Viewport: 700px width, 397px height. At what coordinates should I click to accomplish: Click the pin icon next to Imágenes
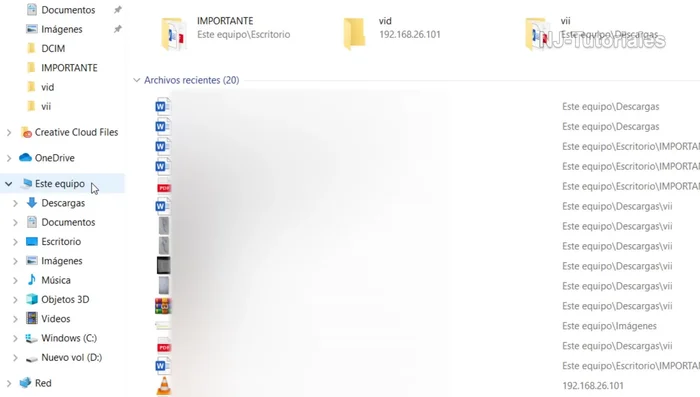(117, 29)
